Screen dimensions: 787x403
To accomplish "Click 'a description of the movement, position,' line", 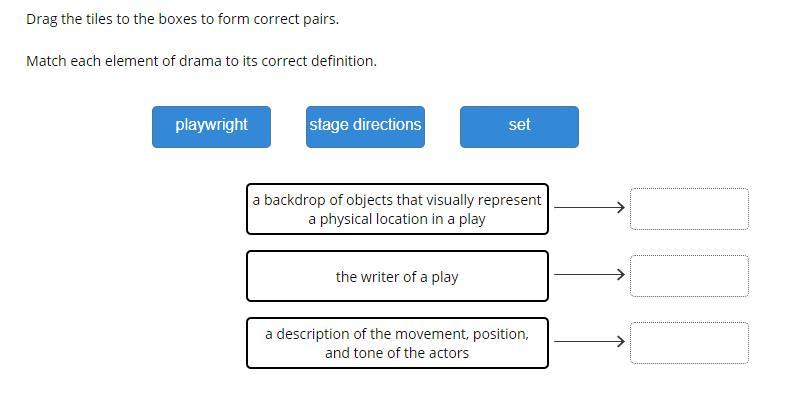I will pyautogui.click(x=397, y=334).
